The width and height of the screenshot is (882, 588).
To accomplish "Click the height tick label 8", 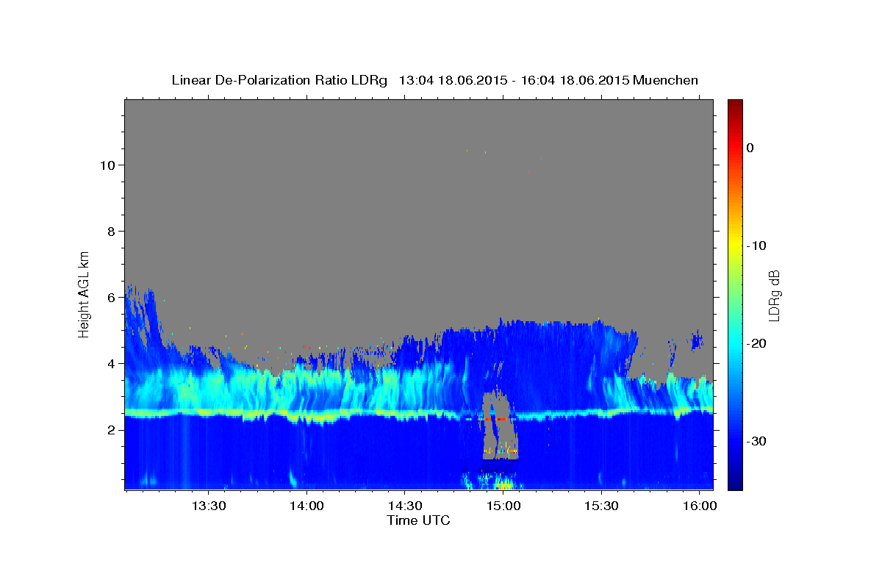I will 110,231.
